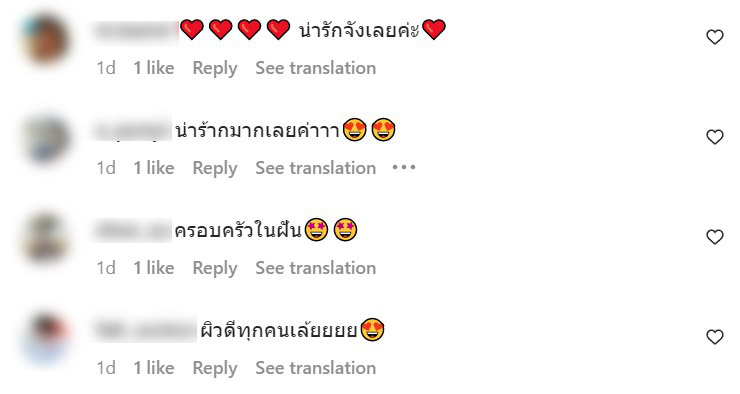
Task: Like the น่าร้ากมากเลยค่าาา comment via heart icon
Action: click(715, 137)
